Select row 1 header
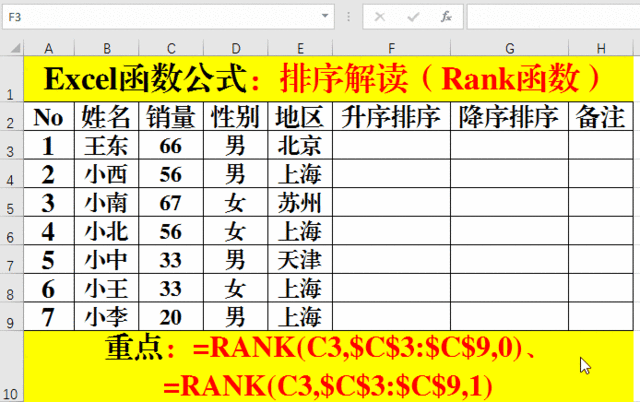The image size is (640, 402). pos(11,79)
